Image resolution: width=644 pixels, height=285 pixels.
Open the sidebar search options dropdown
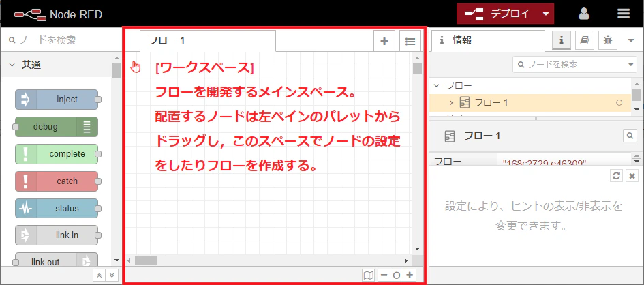click(631, 65)
